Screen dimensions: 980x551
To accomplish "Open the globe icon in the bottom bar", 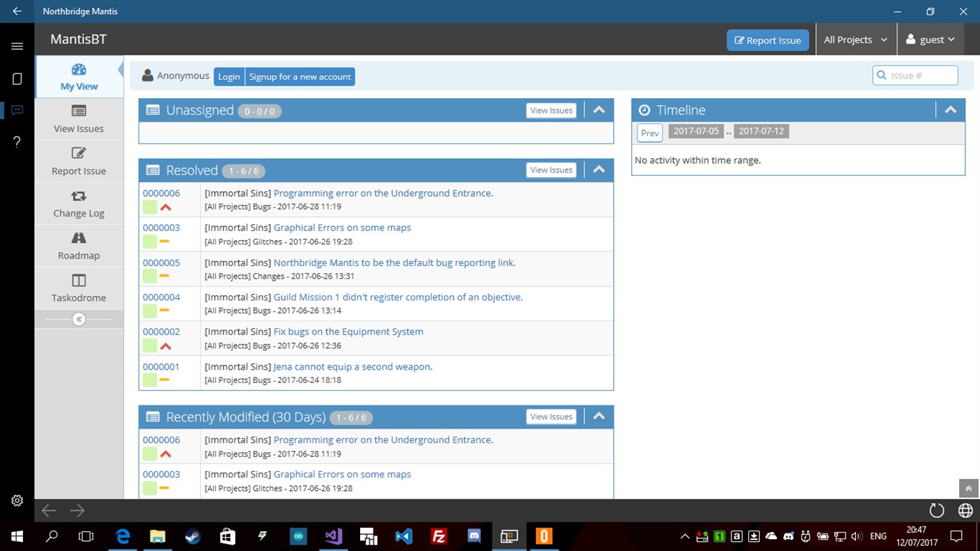I will (x=965, y=510).
